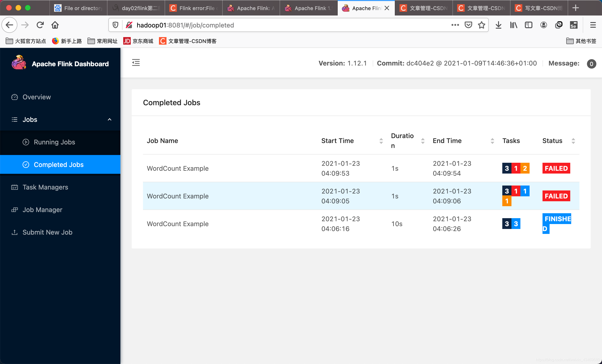Open the Firefox account icon
Screen dimensions: 602x364
544,25
